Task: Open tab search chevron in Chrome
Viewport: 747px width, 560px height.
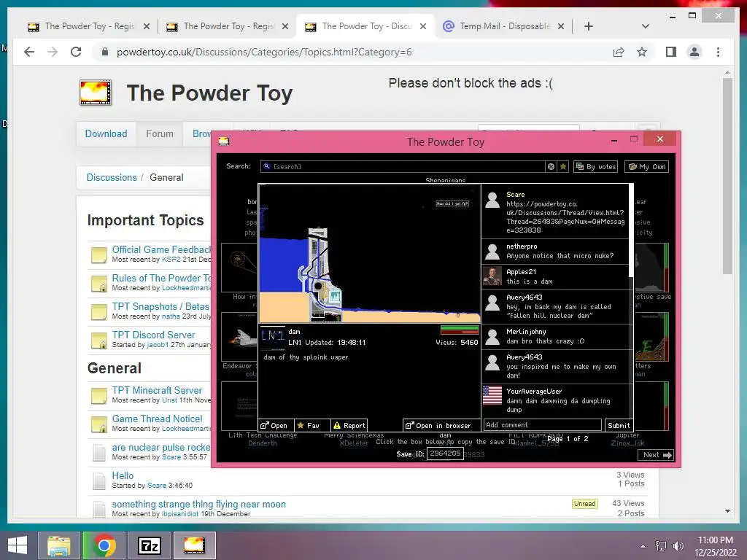Action: (645, 26)
